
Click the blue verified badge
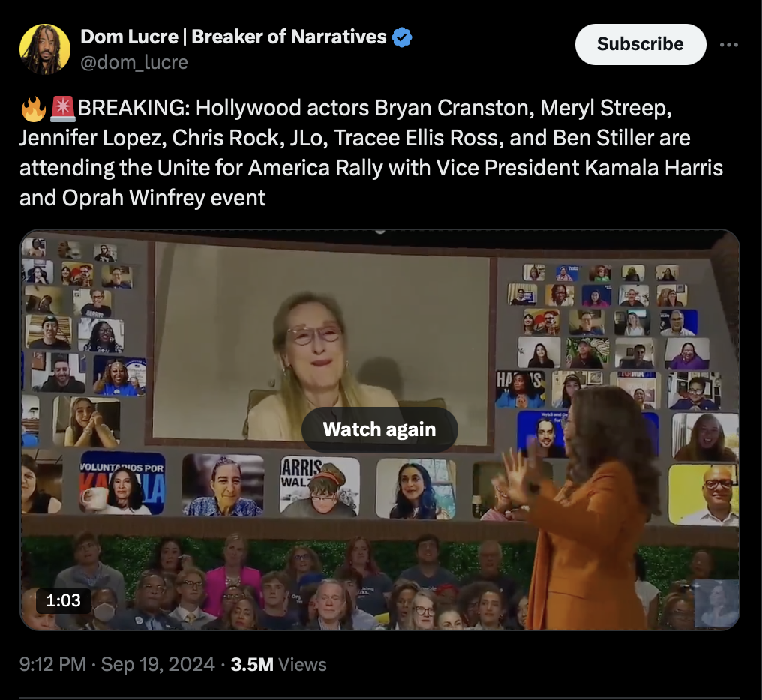pyautogui.click(x=401, y=37)
